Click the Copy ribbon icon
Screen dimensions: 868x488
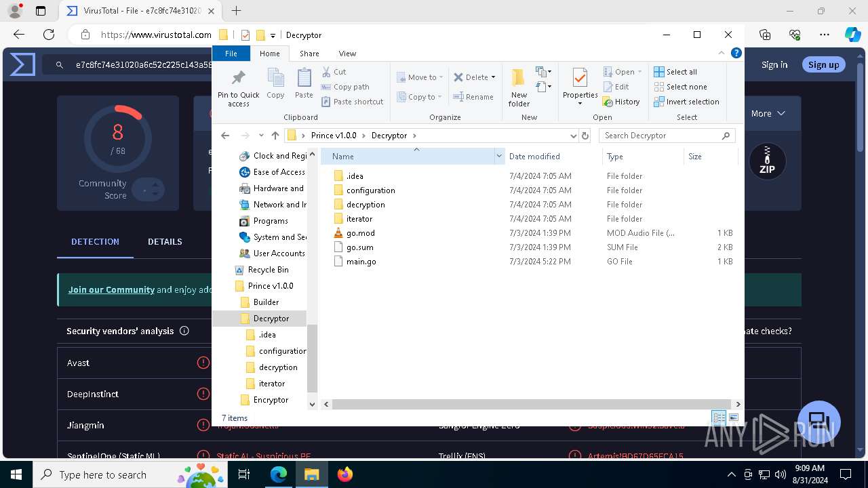[275, 84]
